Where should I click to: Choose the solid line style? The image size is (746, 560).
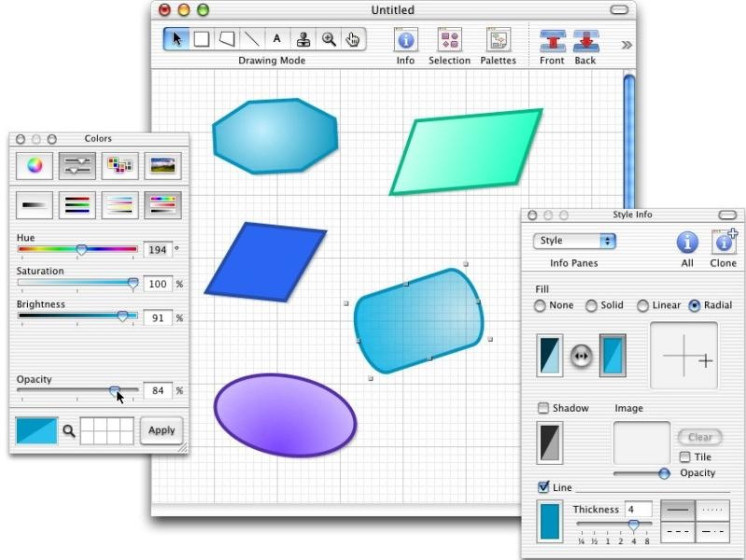tap(678, 511)
